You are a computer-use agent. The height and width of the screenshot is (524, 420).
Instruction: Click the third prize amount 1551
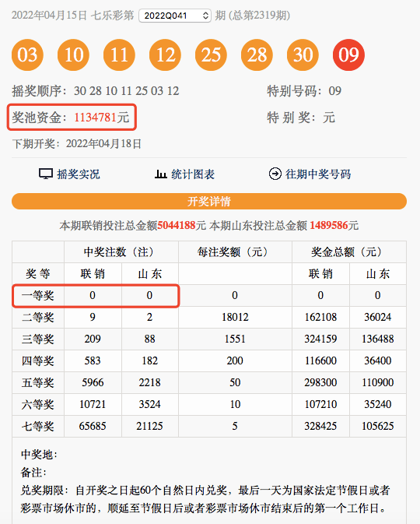click(235, 339)
